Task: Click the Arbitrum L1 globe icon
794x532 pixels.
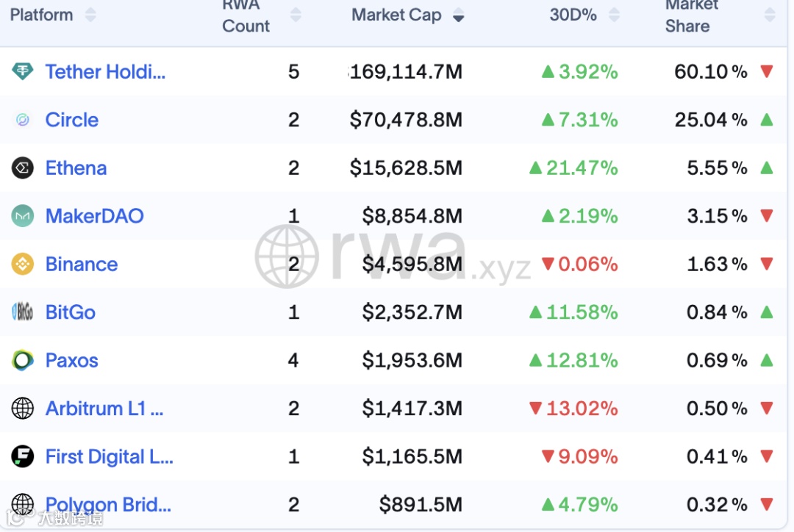Action: [23, 409]
